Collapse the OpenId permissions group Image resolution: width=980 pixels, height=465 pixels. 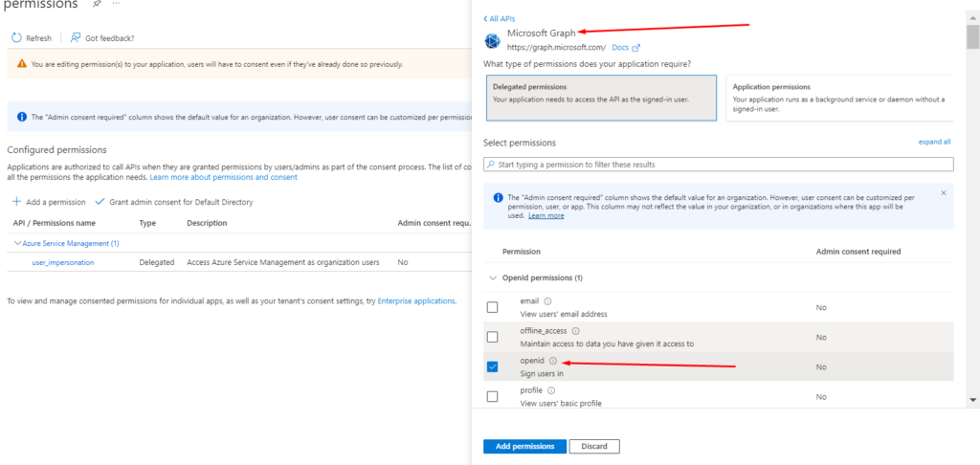[493, 277]
